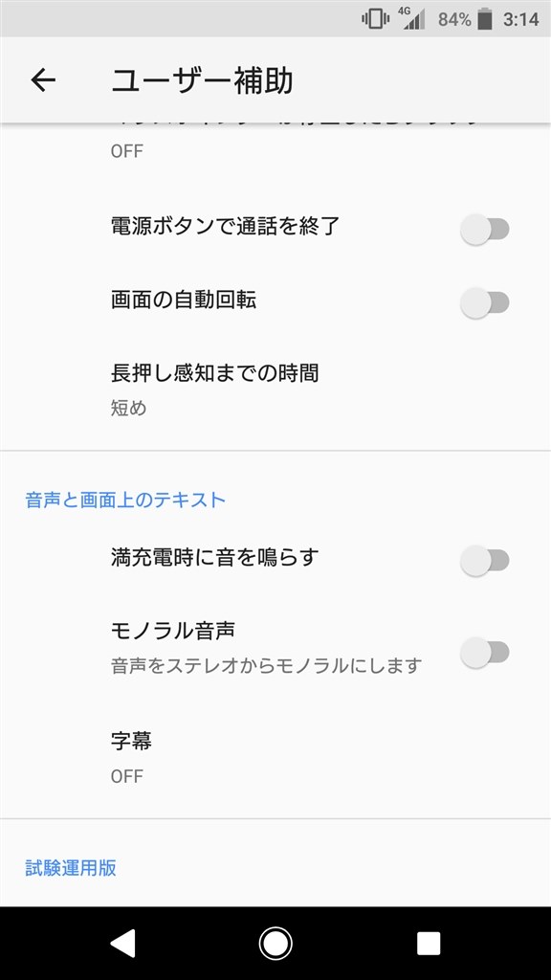Viewport: 551px width, 980px height.
Task: Enable 画面の自動回転 switch
Action: (x=485, y=302)
